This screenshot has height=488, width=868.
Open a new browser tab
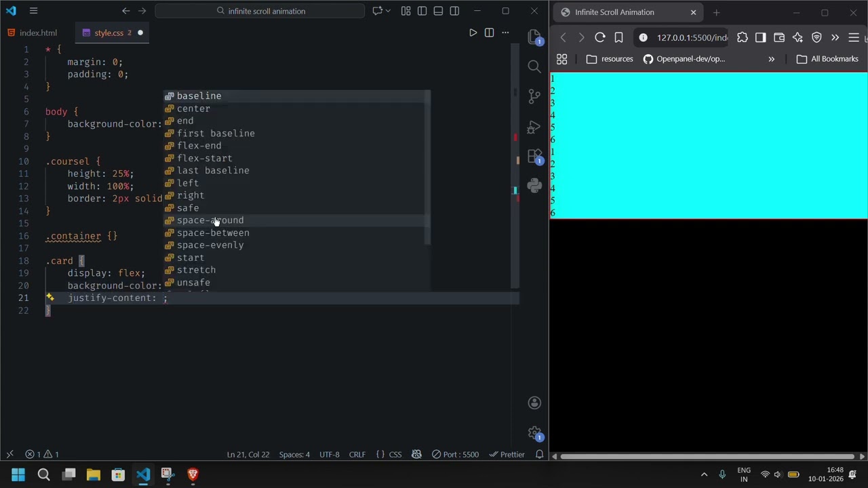[716, 12]
